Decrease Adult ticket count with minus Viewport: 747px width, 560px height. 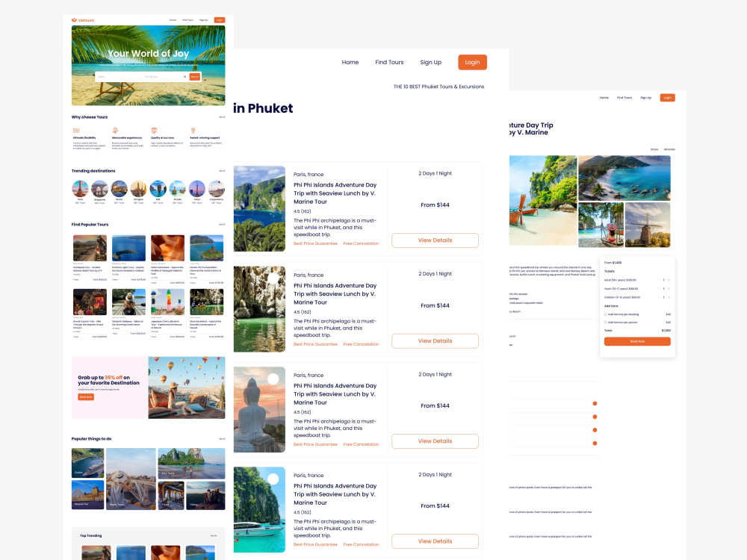658,280
